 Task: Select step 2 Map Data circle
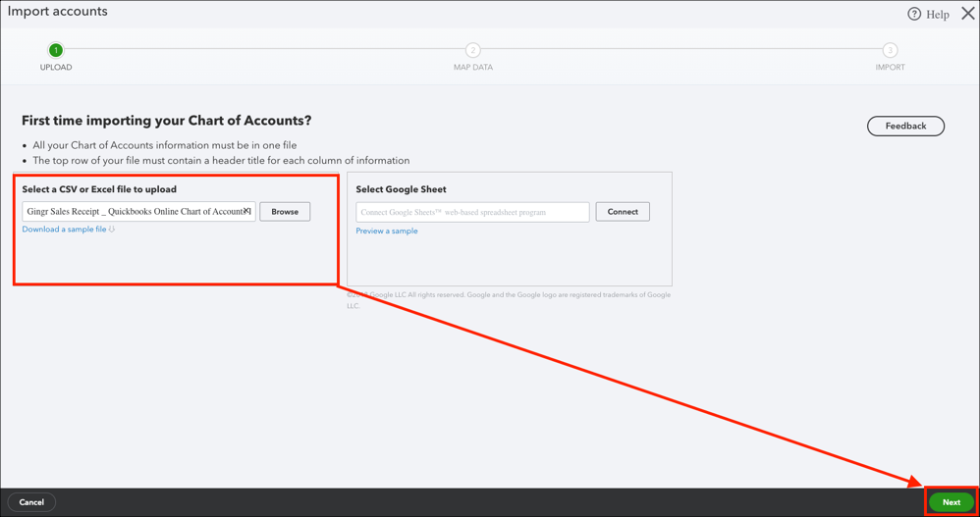473,50
